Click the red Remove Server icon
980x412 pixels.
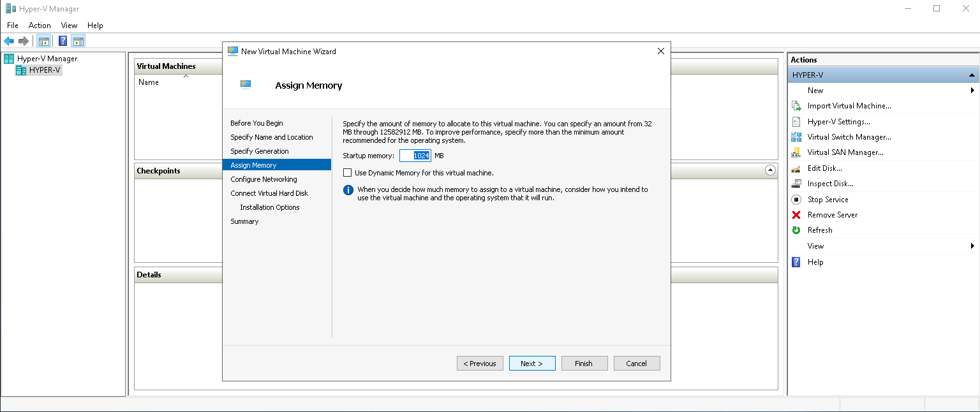coord(796,215)
